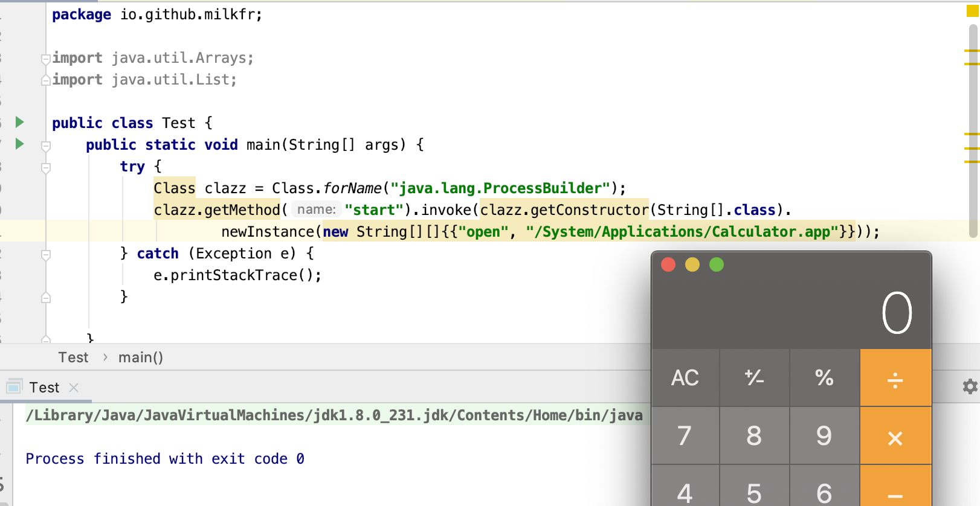Collapse the catch block fold marker
The width and height of the screenshot is (980, 506).
coord(45,254)
